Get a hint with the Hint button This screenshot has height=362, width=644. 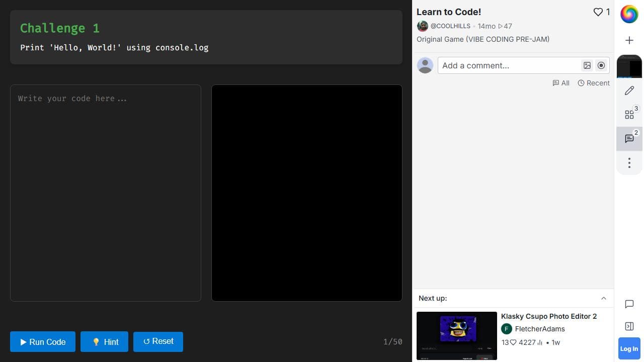point(104,342)
